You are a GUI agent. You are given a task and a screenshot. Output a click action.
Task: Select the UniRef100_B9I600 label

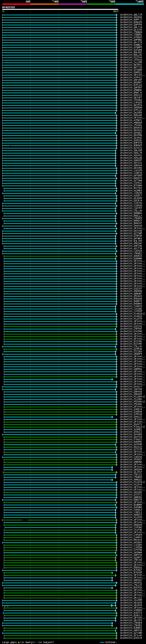click(131, 130)
